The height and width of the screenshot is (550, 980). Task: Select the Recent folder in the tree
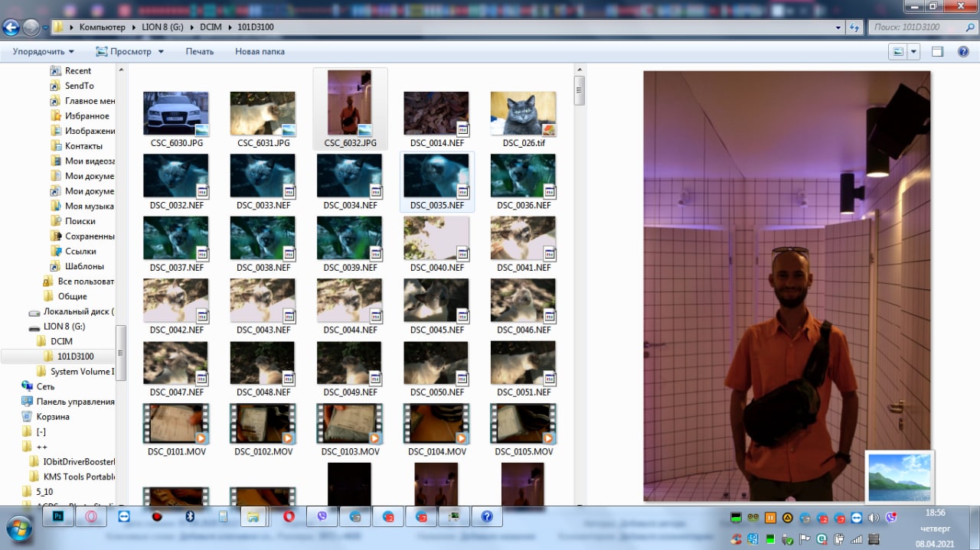[x=78, y=70]
